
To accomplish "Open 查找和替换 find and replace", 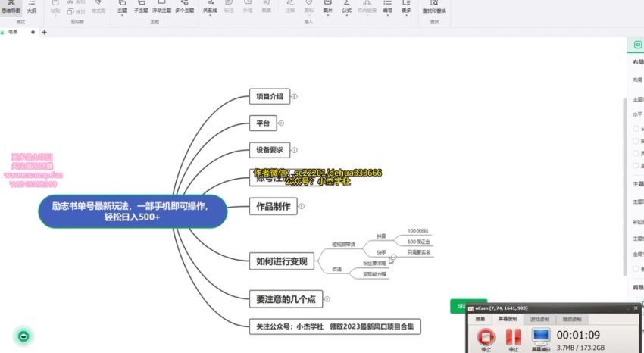I will [433, 8].
